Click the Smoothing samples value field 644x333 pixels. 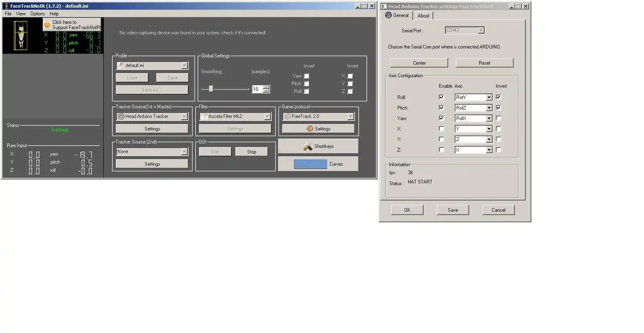(257, 89)
